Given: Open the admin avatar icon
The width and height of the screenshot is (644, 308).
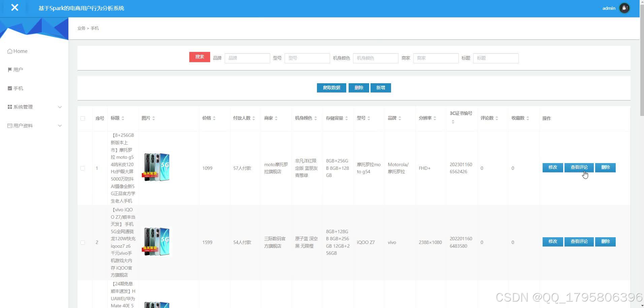Looking at the screenshot, I should (x=624, y=8).
